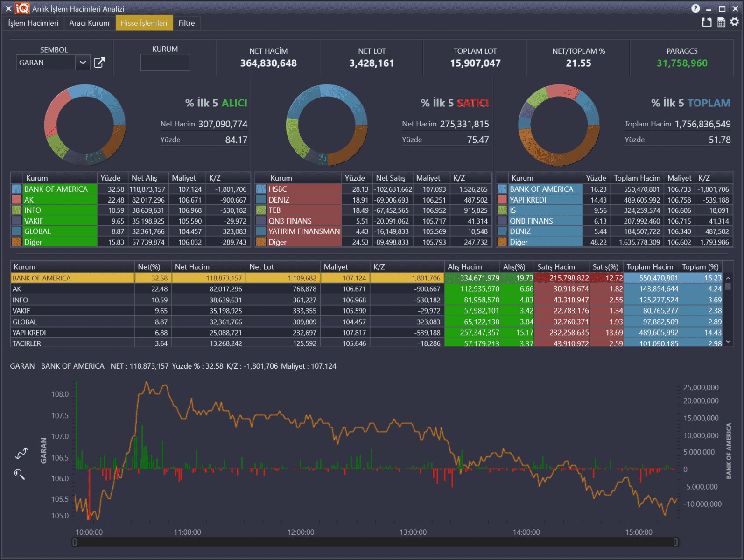Viewport: 744px width, 560px height.
Task: Sort totals table by Toplam Hacim header
Action: tap(637, 178)
